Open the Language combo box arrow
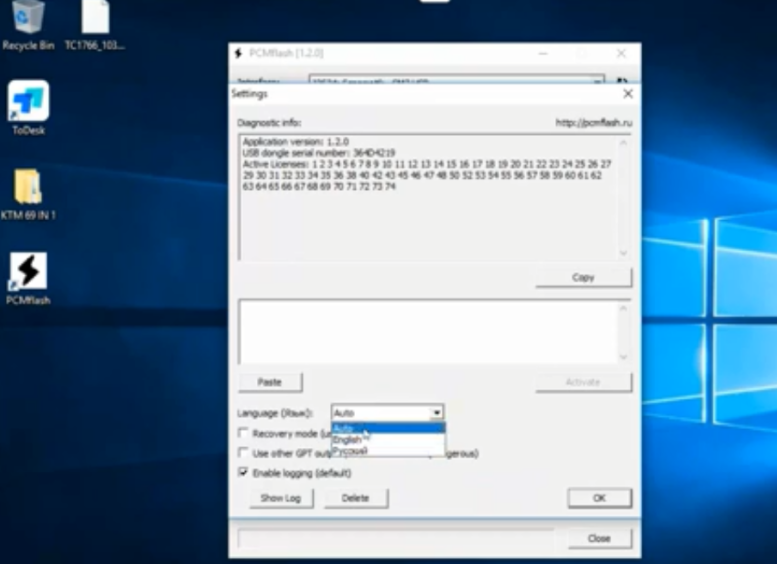This screenshot has height=564, width=777. 437,412
